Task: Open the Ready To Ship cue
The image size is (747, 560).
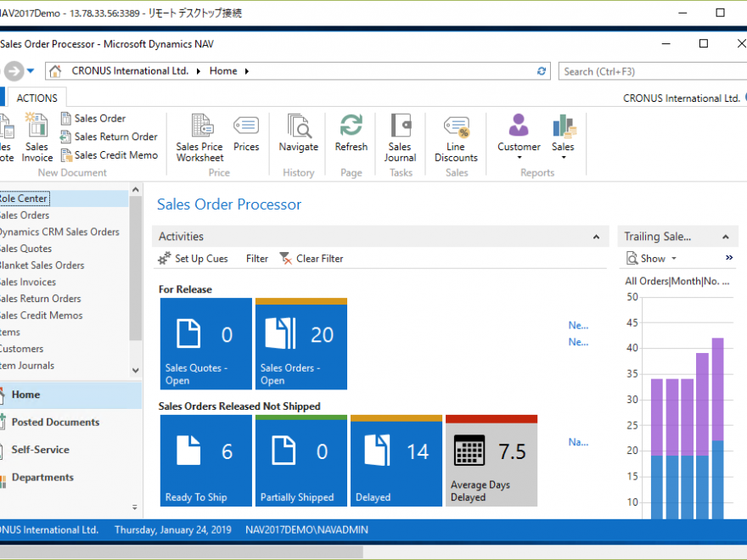Action: pos(205,461)
